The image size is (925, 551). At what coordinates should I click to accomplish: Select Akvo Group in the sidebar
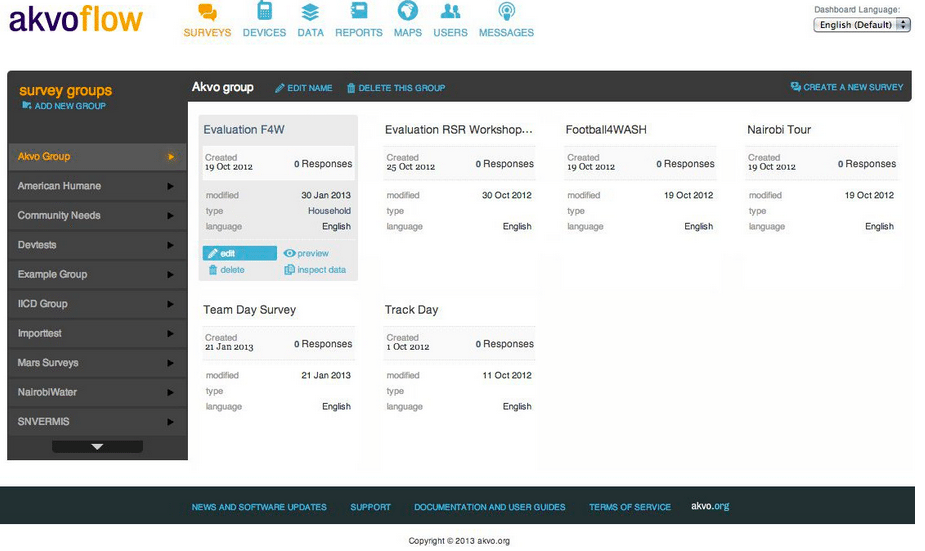click(97, 156)
